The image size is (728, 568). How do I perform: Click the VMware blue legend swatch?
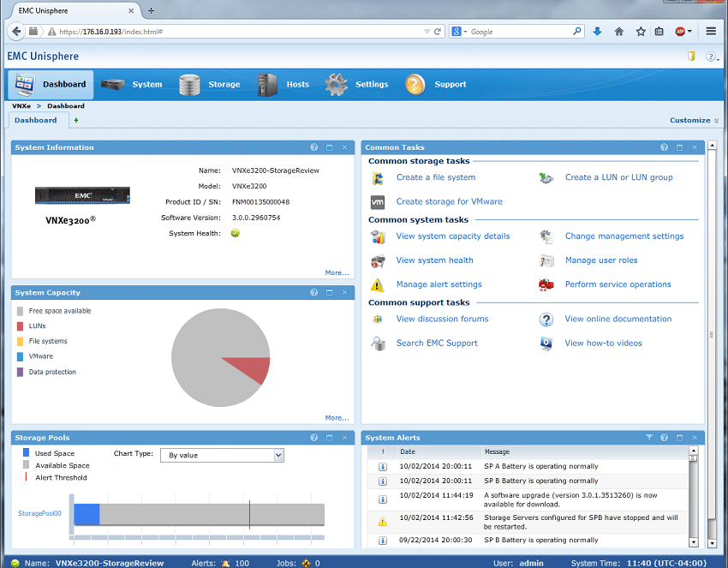20,356
